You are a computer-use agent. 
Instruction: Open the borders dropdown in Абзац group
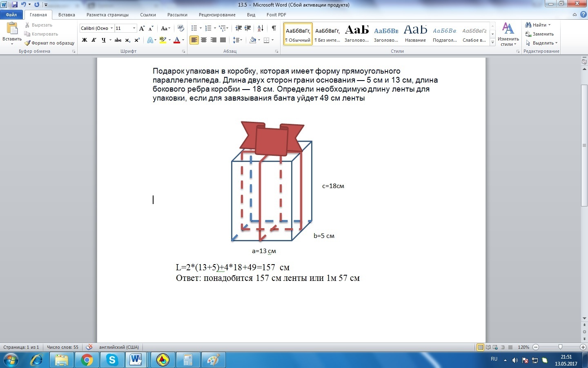tap(272, 40)
